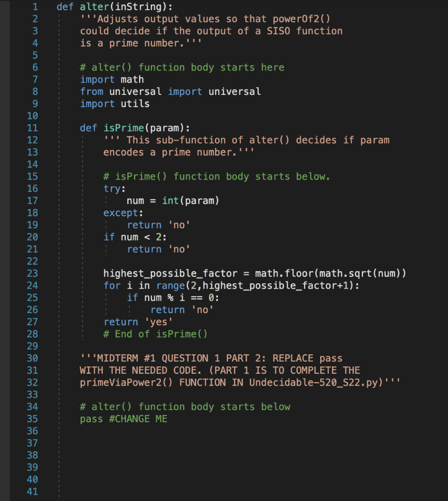Click the word universal after from
448x501 pixels.
(135, 91)
